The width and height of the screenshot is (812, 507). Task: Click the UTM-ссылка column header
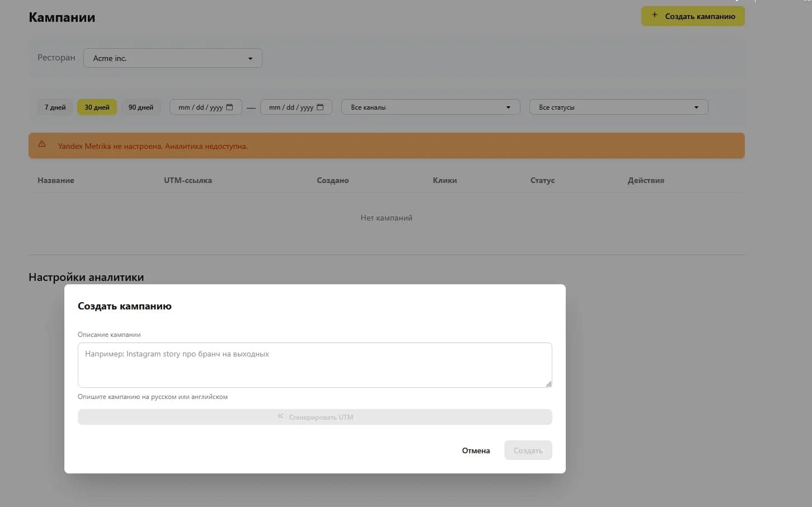tap(187, 180)
